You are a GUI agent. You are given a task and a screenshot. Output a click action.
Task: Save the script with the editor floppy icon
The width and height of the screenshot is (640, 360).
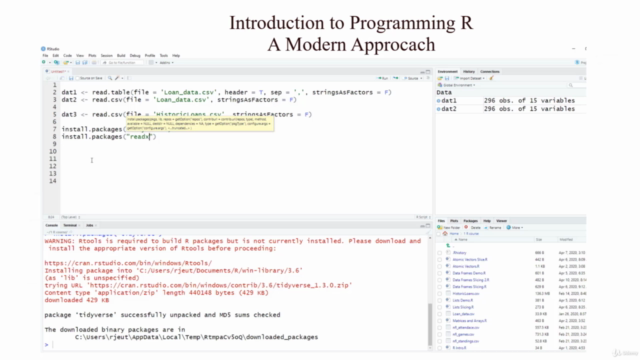click(71, 78)
